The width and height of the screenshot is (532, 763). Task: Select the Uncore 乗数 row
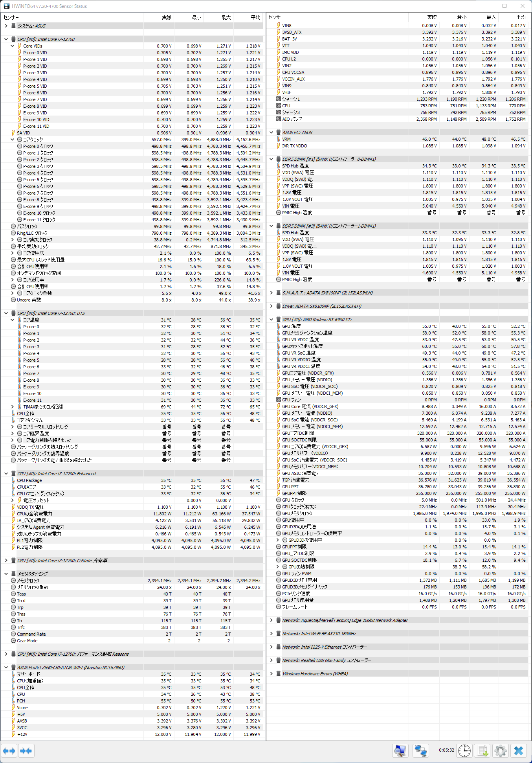point(132,300)
